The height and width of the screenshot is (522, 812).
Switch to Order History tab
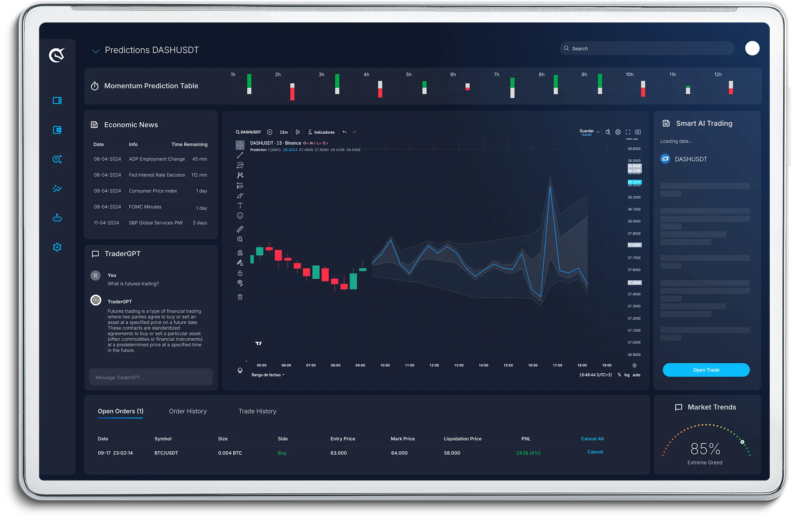tap(188, 411)
